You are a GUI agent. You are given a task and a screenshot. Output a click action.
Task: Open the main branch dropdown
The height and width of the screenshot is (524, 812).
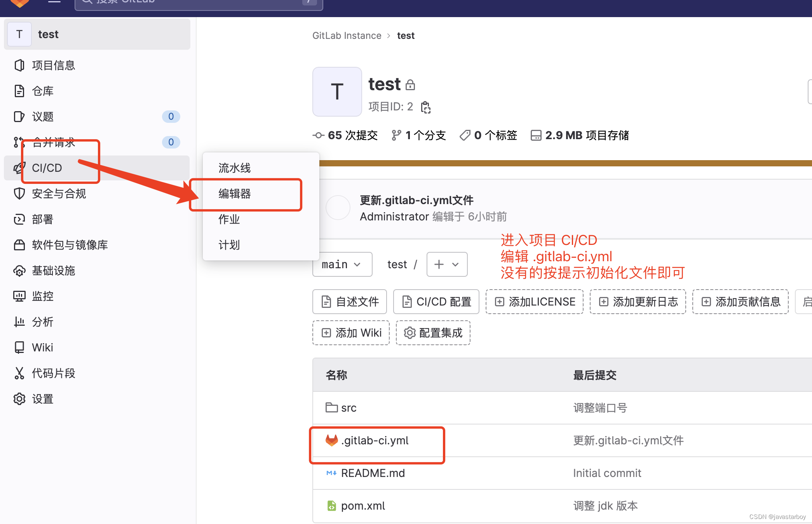342,264
